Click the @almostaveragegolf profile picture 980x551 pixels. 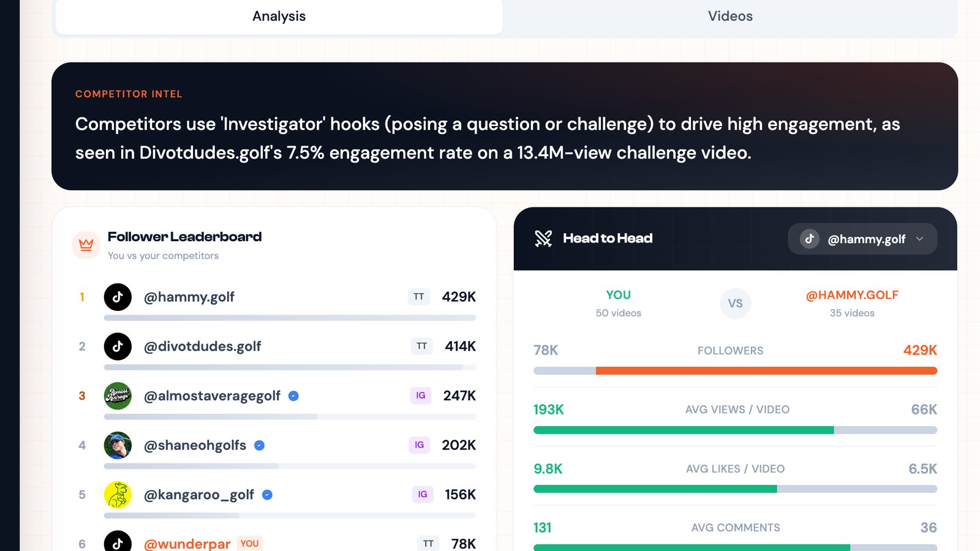coord(118,396)
